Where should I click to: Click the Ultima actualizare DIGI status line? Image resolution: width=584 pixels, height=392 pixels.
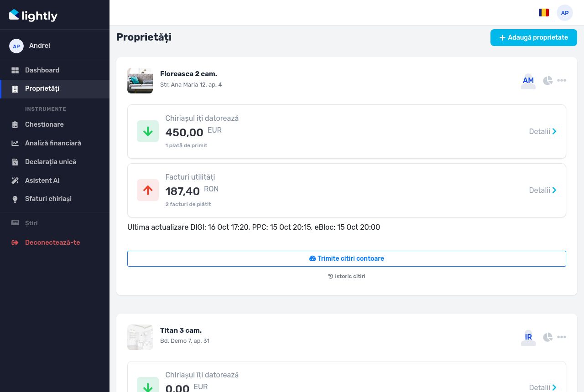(x=254, y=227)
